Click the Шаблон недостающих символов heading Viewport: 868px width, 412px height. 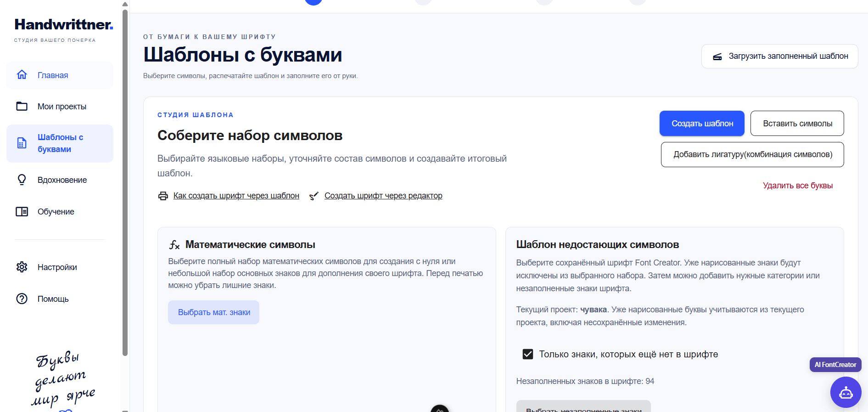pyautogui.click(x=597, y=244)
